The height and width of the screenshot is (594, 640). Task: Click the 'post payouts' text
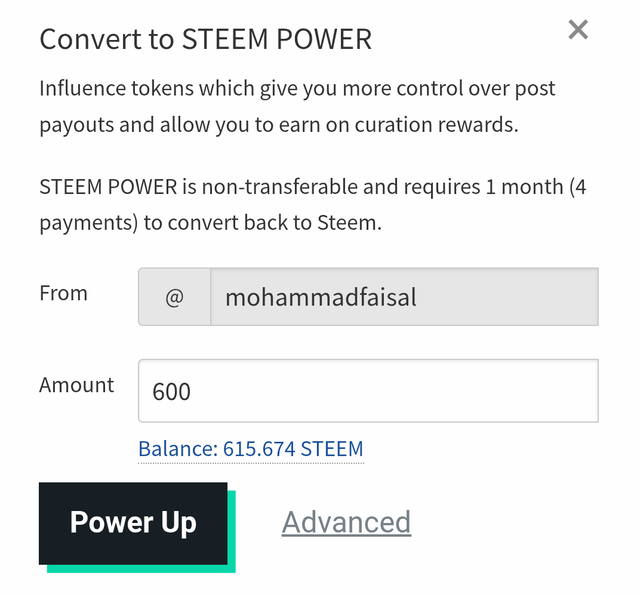coord(536,89)
